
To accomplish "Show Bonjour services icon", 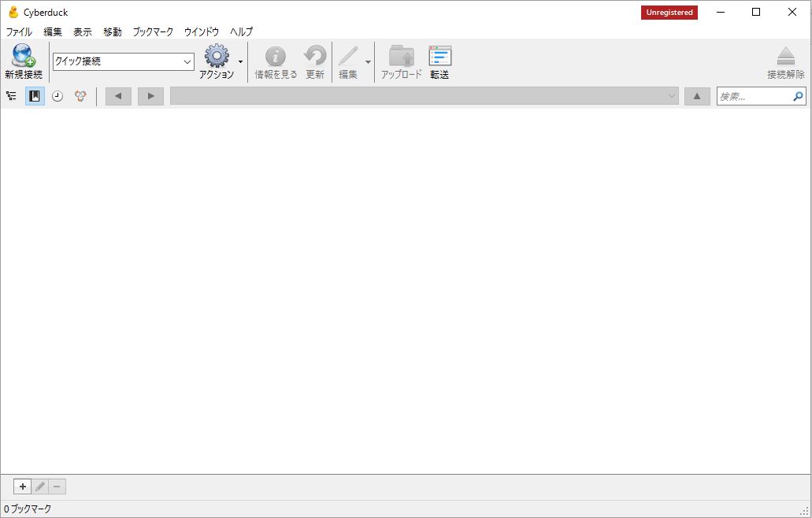I will tap(80, 96).
